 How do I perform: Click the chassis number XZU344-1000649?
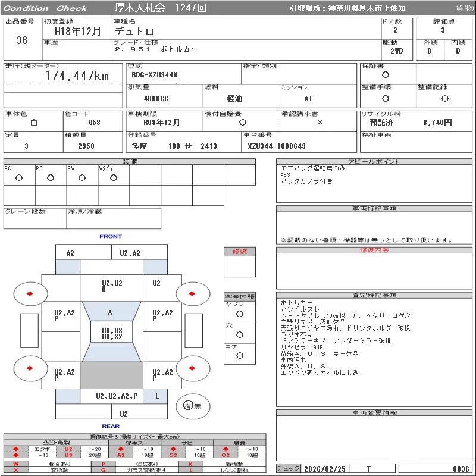[x=277, y=146]
